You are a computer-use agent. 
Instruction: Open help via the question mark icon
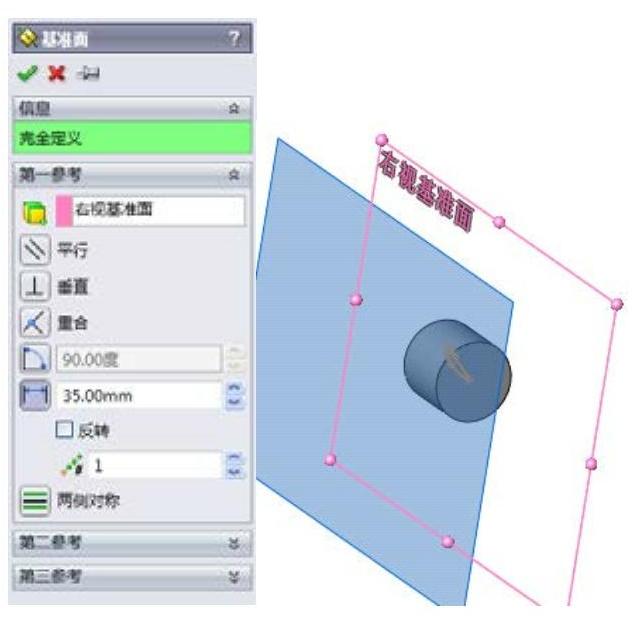234,38
